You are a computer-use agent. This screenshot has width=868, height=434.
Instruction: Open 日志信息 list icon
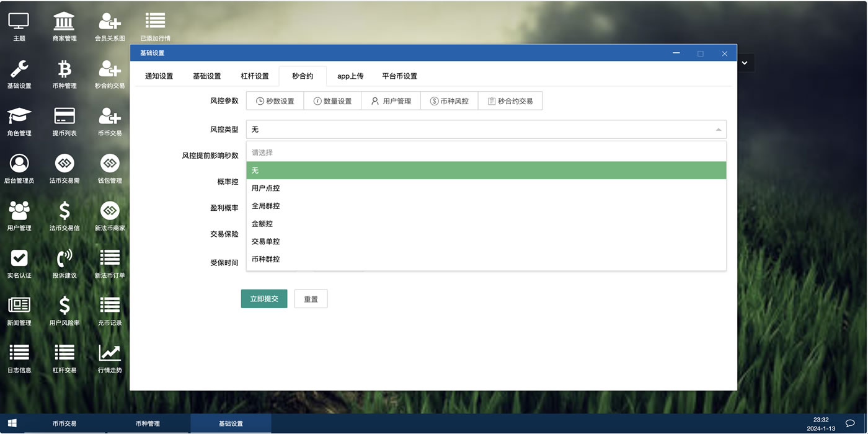(19, 359)
